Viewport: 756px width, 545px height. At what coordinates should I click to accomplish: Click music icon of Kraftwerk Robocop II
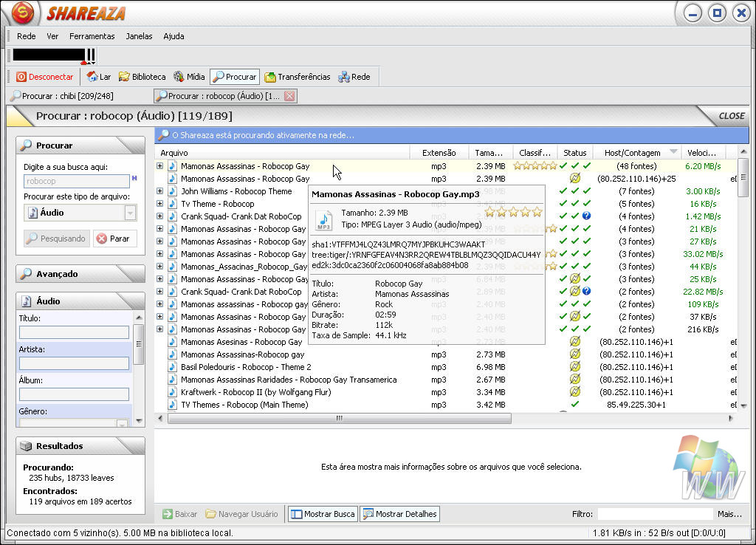tap(172, 392)
